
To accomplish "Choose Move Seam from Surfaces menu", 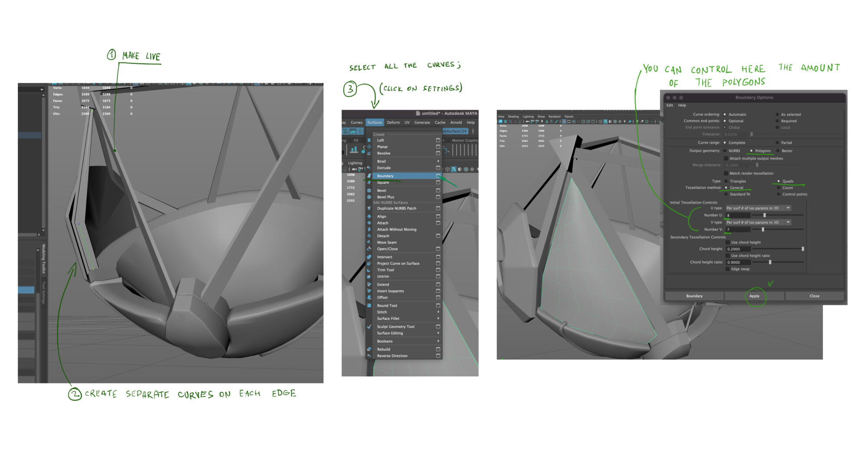I will [387, 242].
